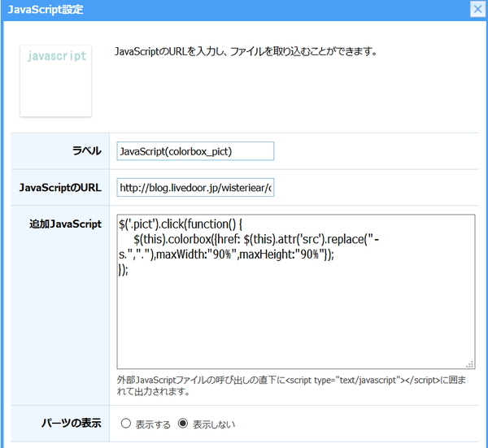
Task: Click the JavaScriptのURL row label
Action: pos(60,188)
